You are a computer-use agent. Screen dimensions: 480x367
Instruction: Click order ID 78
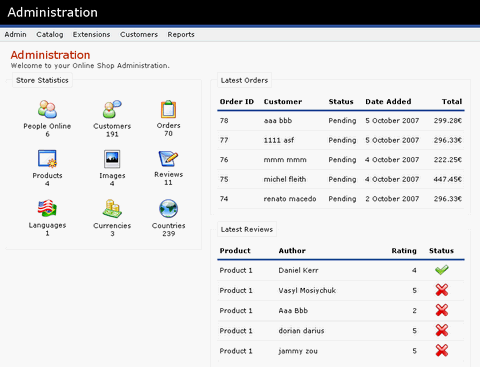(224, 121)
